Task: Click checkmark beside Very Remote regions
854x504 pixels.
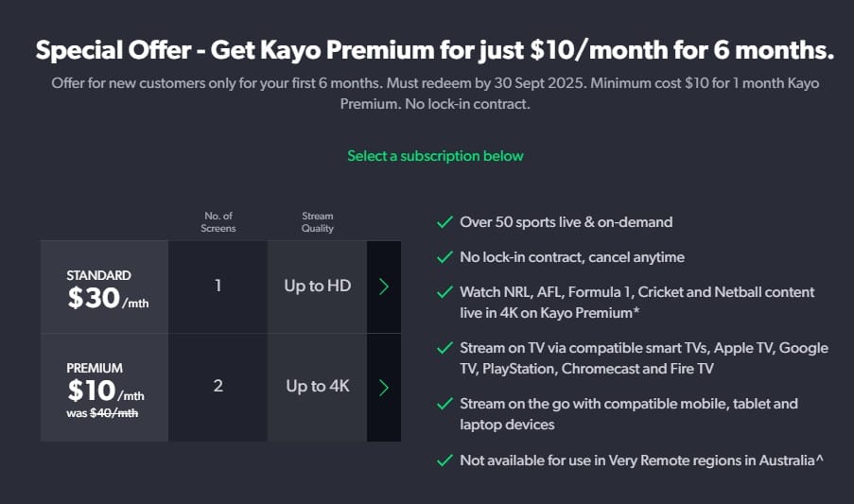Action: (445, 461)
